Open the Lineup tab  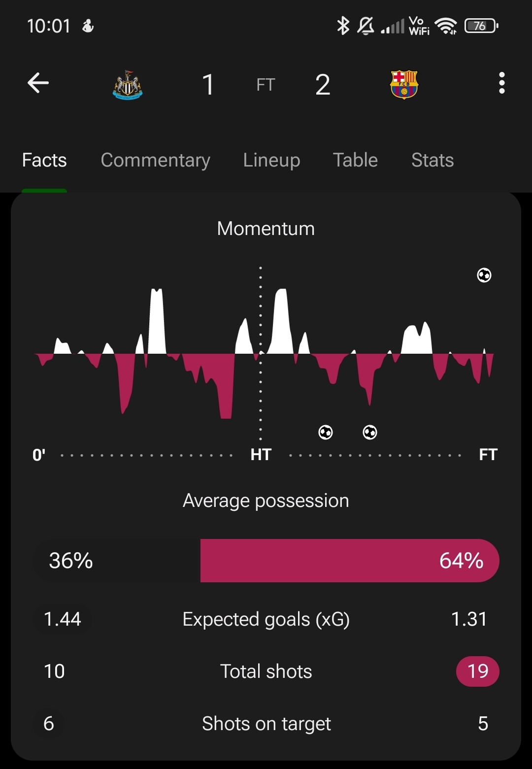[271, 160]
